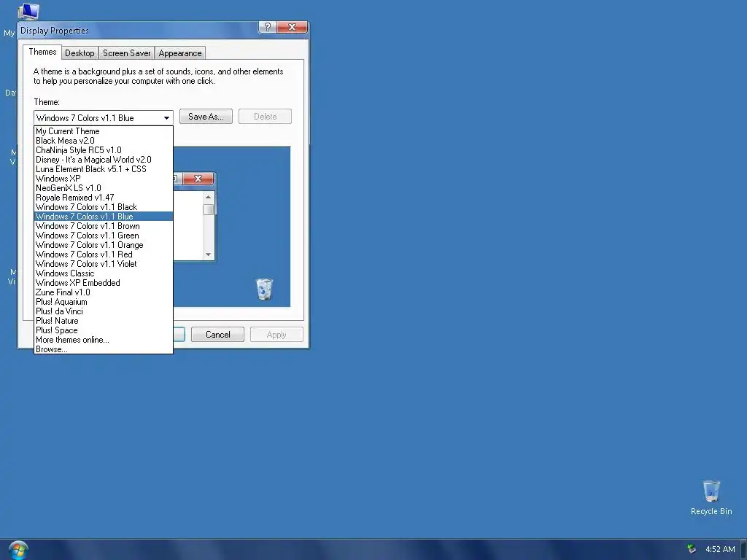Click the My Computer desktop icon
Screen dimensions: 747x560
pyautogui.click(x=28, y=12)
